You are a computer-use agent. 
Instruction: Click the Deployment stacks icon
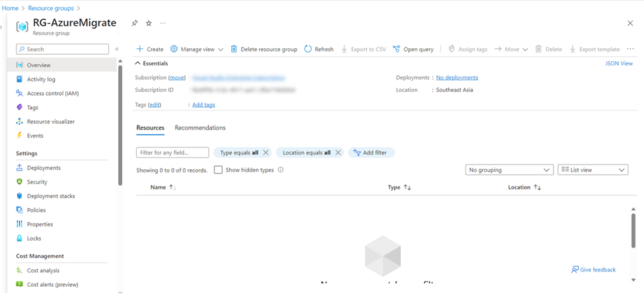(19, 196)
